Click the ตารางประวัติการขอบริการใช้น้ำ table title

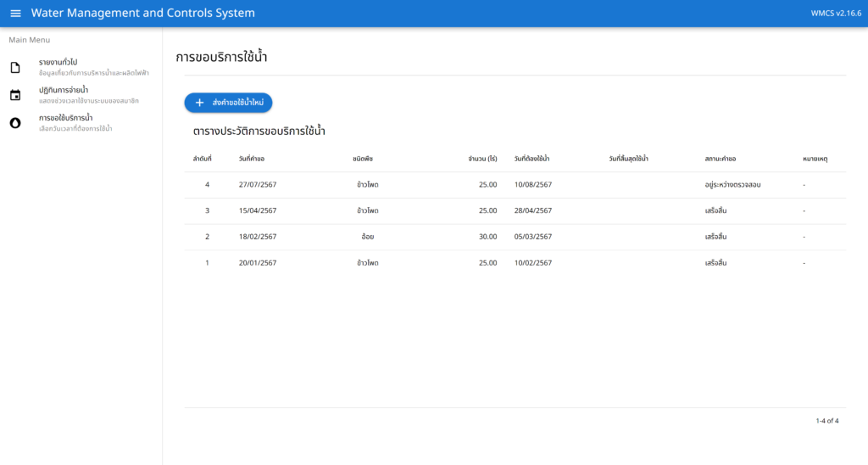[259, 132]
